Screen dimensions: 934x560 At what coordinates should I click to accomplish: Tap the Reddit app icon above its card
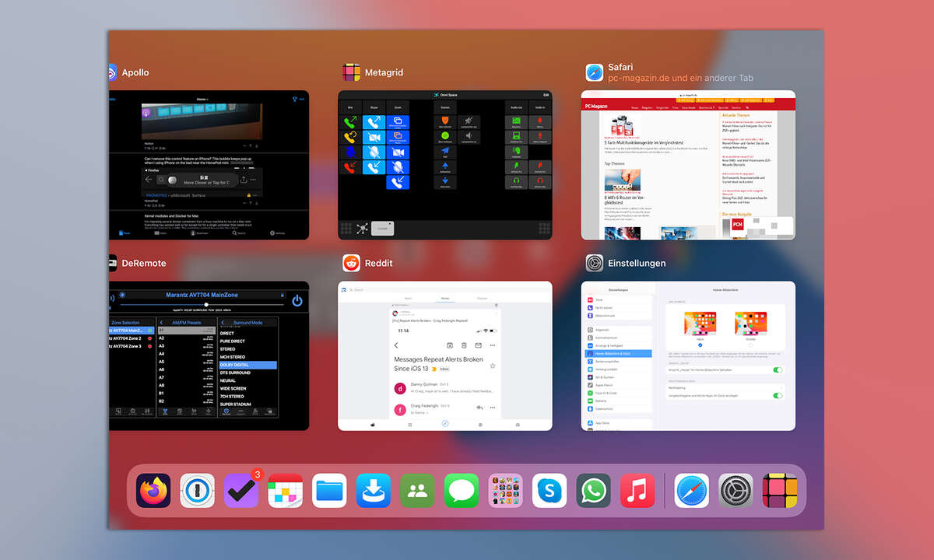(x=351, y=263)
